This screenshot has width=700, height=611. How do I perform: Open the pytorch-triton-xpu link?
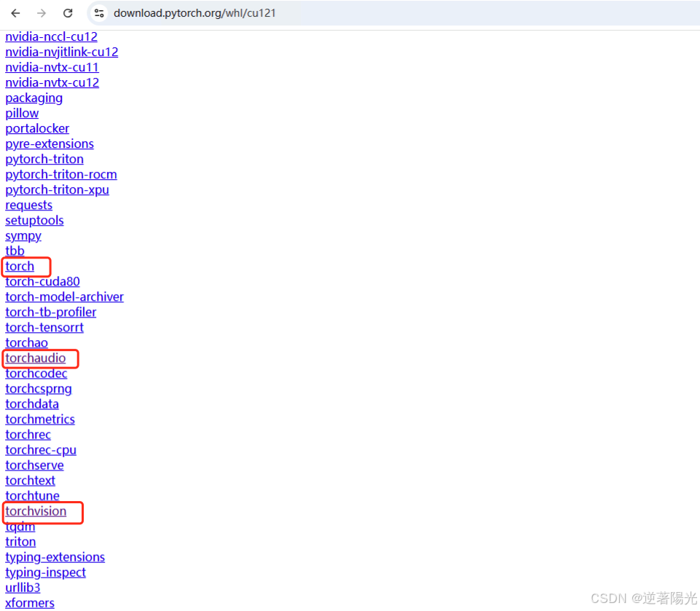57,190
